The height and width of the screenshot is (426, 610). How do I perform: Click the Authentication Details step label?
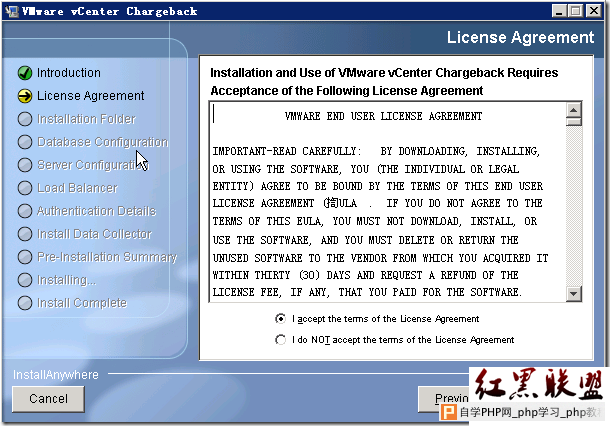(96, 211)
